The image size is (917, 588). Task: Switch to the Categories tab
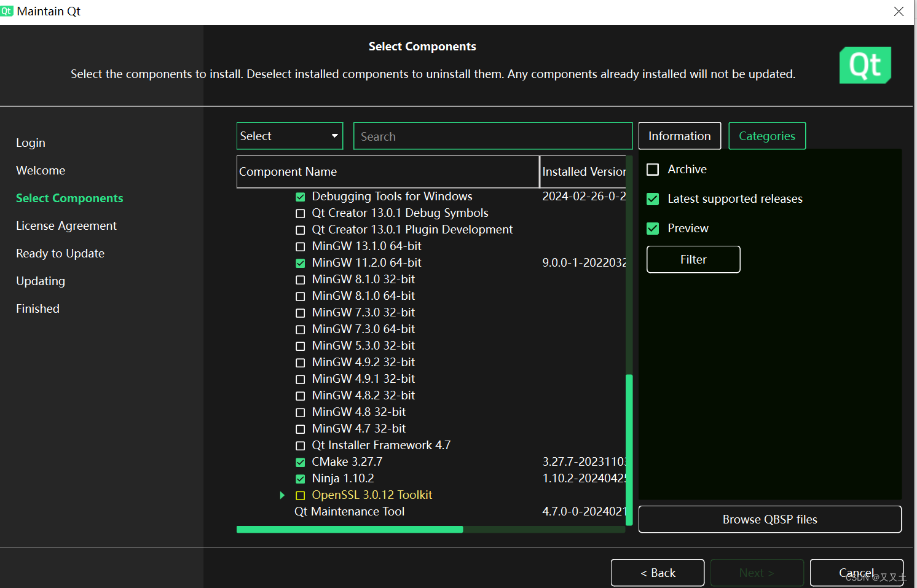click(x=767, y=136)
